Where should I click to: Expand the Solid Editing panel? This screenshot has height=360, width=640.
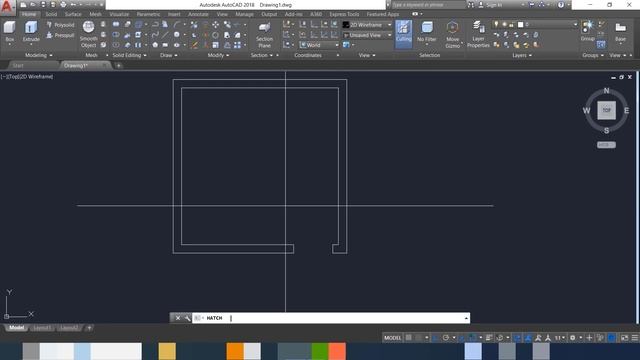(129, 55)
